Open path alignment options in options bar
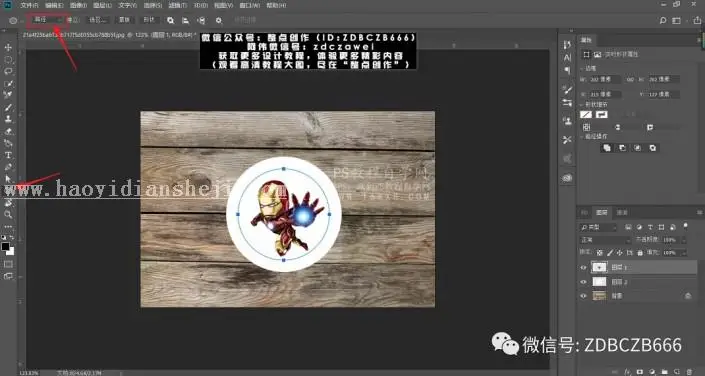The height and width of the screenshot is (376, 705). (x=185, y=20)
